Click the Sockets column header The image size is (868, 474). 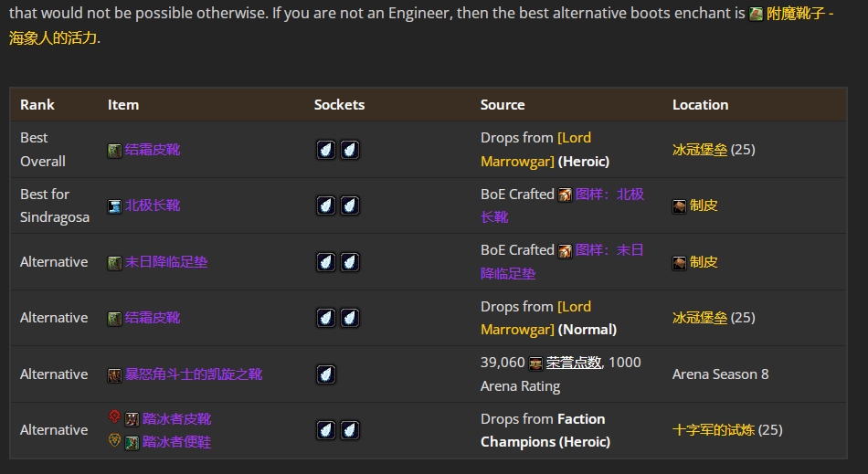pos(339,105)
